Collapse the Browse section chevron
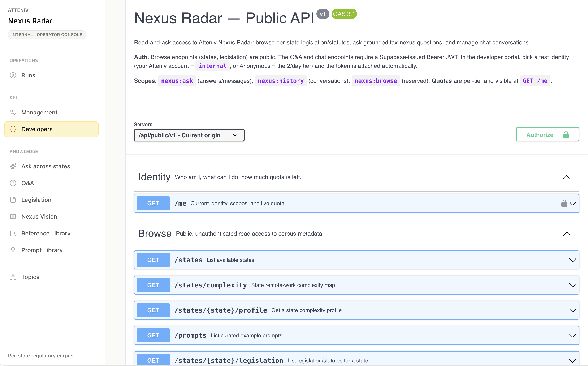 566,234
